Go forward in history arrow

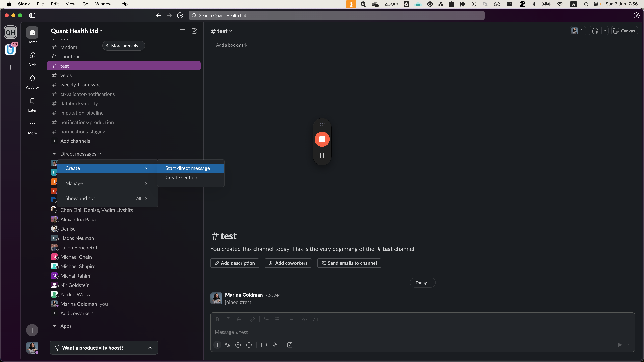tap(169, 15)
